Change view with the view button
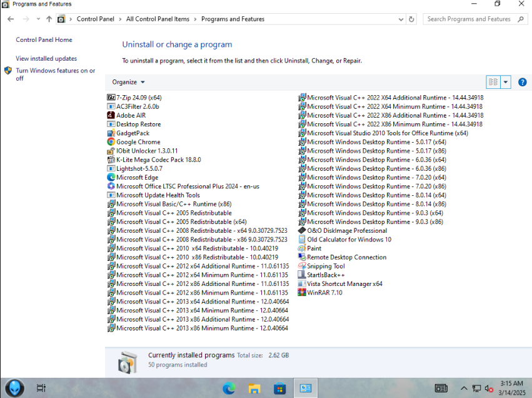532x398 pixels. (x=493, y=82)
